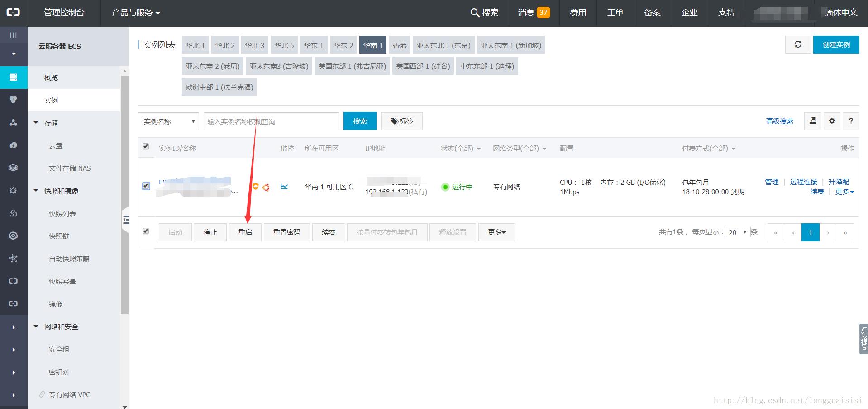Click the instance name search input field
Image resolution: width=868 pixels, height=409 pixels.
coord(271,121)
